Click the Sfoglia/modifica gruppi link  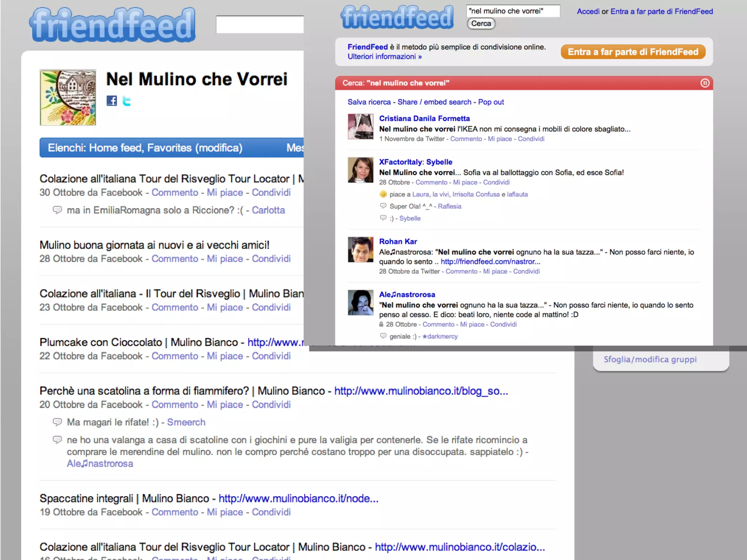650,359
